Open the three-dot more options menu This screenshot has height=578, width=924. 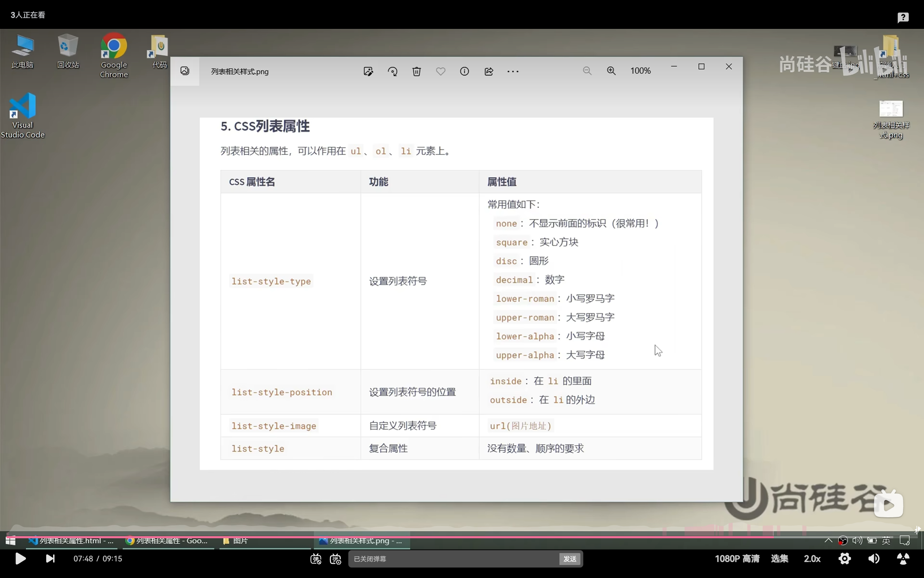coord(513,72)
